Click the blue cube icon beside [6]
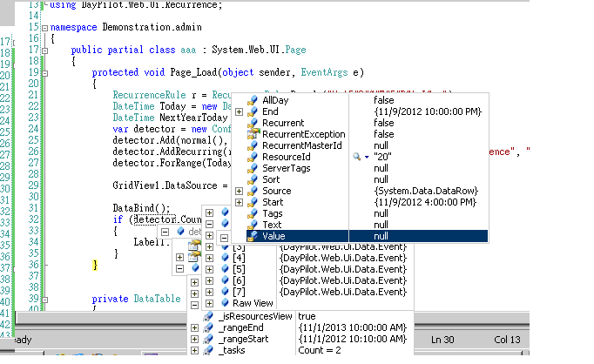This screenshot has width=594, height=364. click(x=225, y=280)
